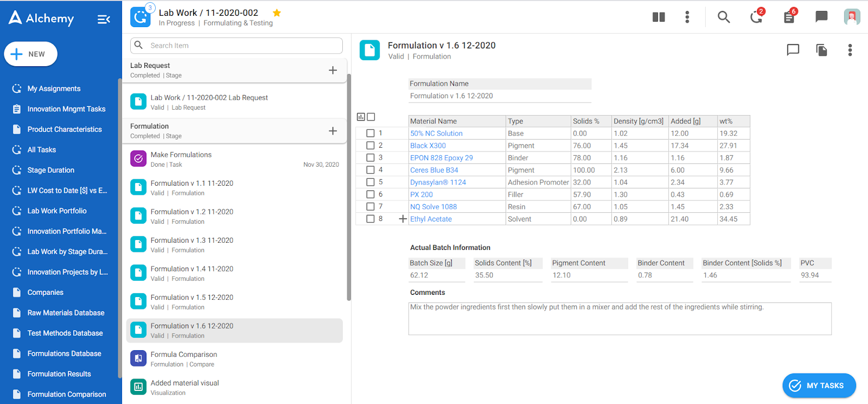
Task: Open the Test Methods Database sidebar item
Action: click(x=65, y=333)
